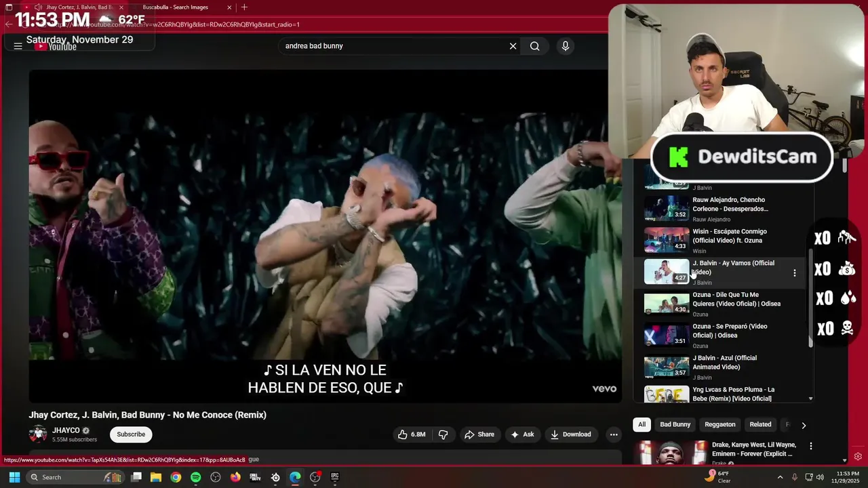Open Firefox from taskbar
Screen dimensions: 868x488
pos(235,477)
